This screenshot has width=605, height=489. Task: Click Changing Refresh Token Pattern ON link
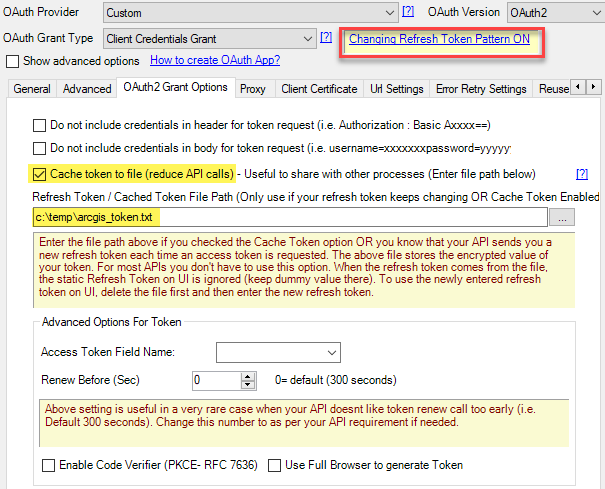[439, 40]
